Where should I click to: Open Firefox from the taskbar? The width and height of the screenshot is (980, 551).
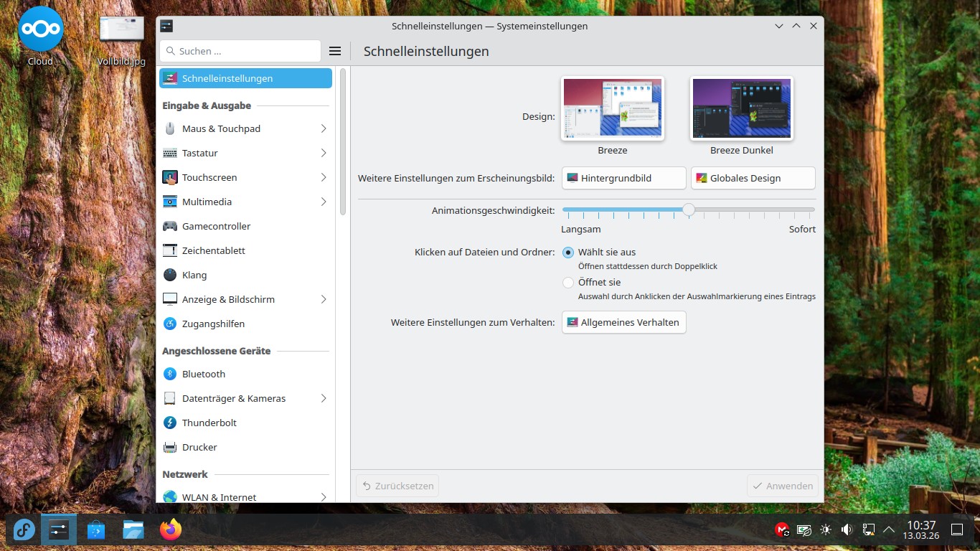point(171,530)
